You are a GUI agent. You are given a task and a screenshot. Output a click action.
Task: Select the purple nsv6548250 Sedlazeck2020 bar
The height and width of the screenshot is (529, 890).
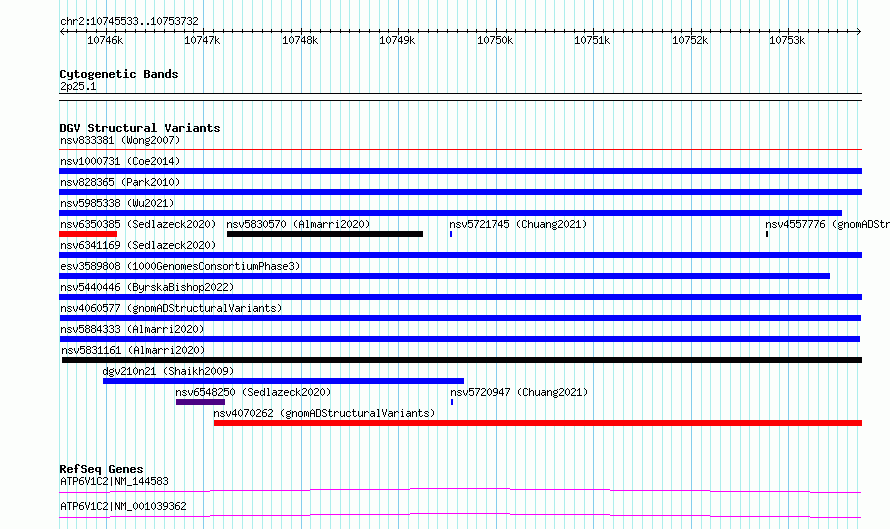pyautogui.click(x=200, y=402)
